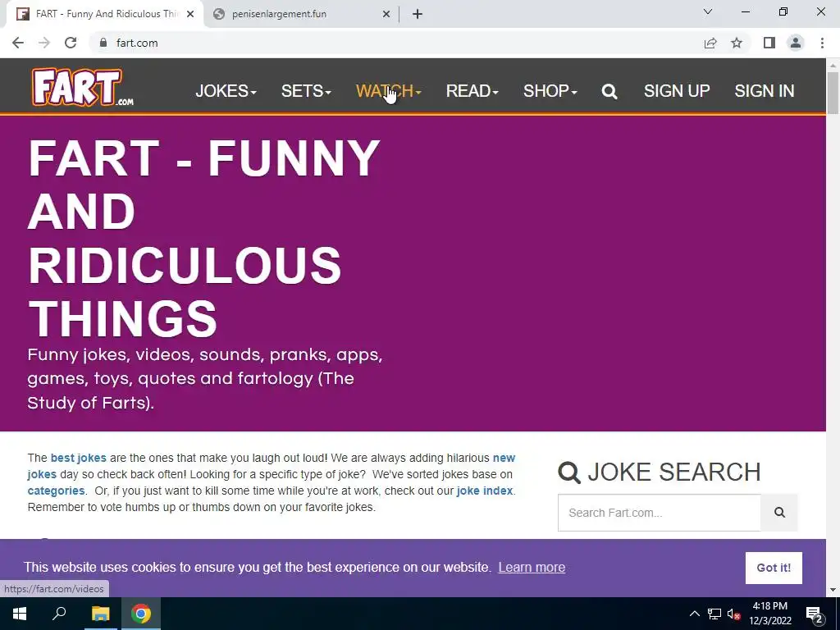Click the address bar showing fart.com

click(396, 43)
